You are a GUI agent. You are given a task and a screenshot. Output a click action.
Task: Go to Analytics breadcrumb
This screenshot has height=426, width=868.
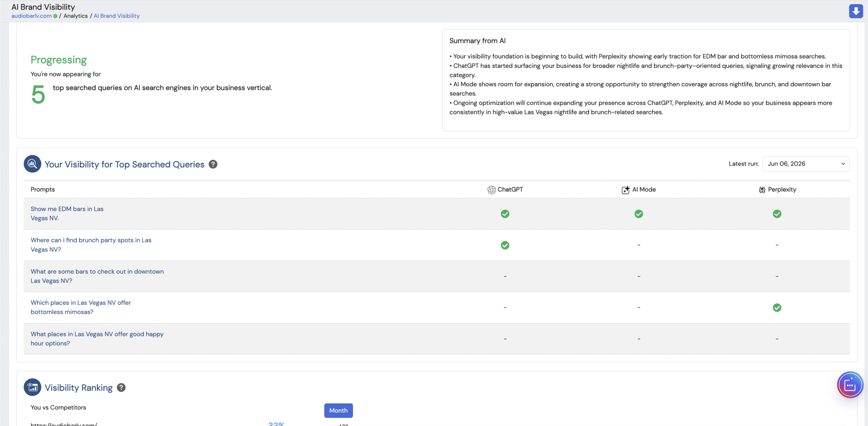76,16
